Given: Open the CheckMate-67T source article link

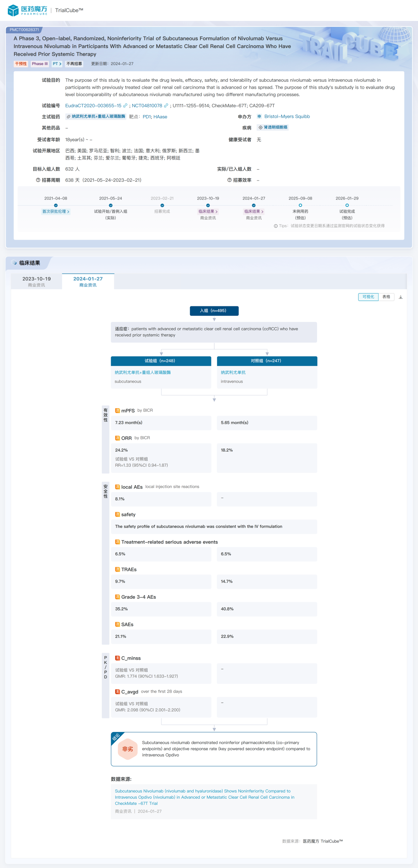Looking at the screenshot, I should click(x=204, y=797).
